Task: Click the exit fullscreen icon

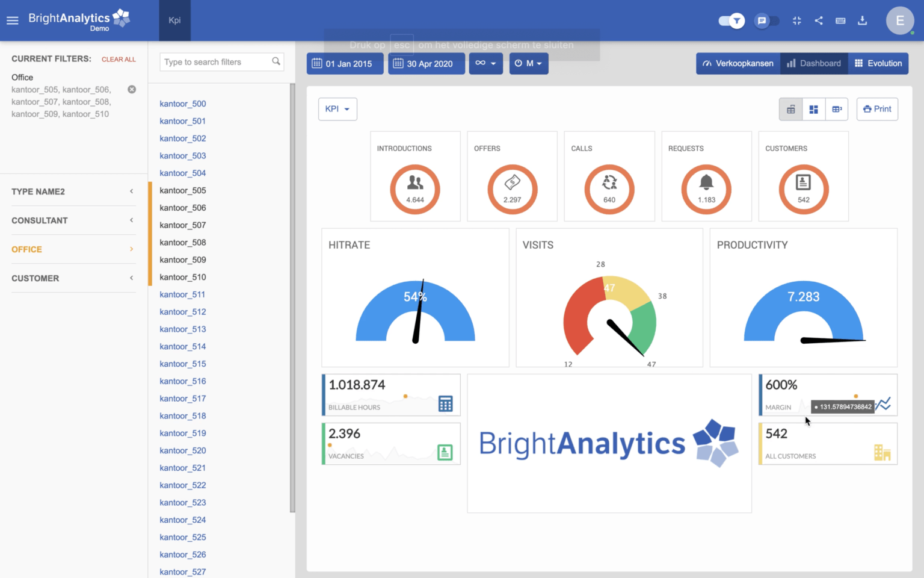Action: 796,20
